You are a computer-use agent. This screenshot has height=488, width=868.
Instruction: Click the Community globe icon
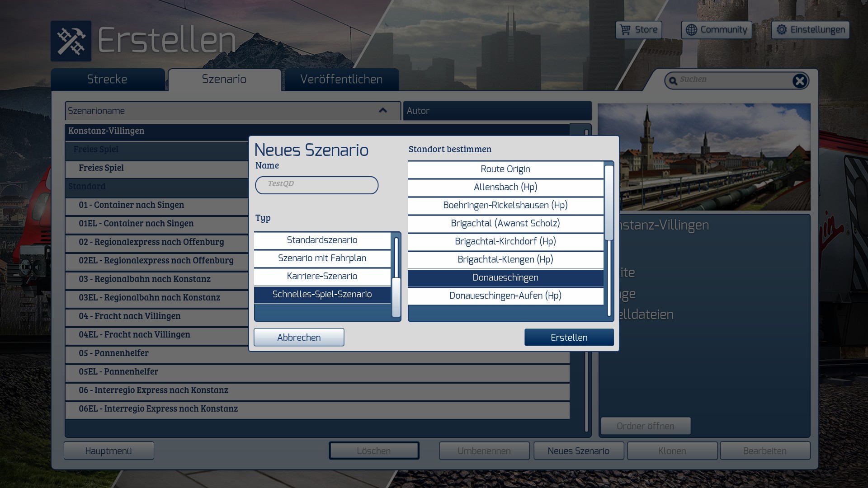click(x=691, y=30)
